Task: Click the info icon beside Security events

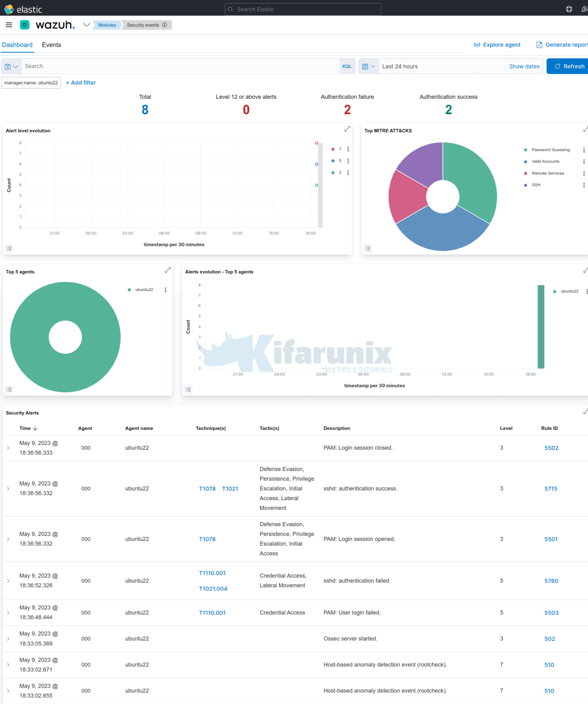Action: pyautogui.click(x=165, y=25)
